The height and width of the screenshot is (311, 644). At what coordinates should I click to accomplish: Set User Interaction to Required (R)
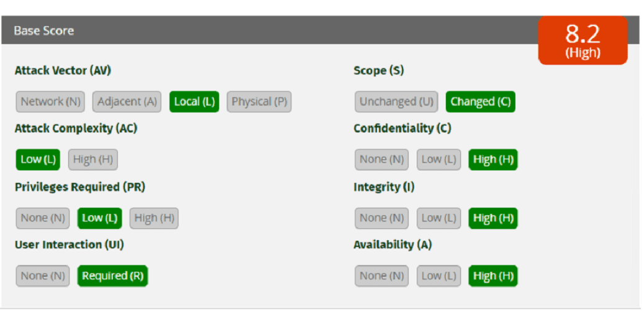pyautogui.click(x=112, y=276)
